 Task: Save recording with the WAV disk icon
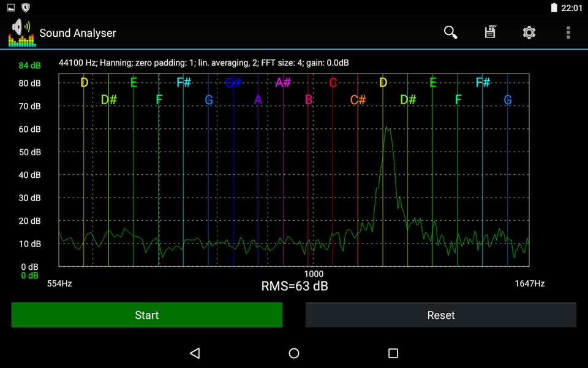click(490, 31)
